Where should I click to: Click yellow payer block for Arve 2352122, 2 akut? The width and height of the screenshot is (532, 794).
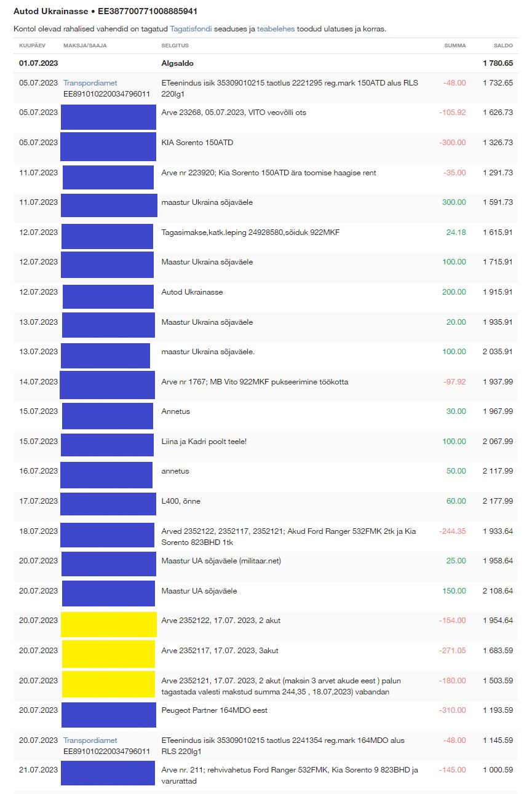click(x=108, y=624)
